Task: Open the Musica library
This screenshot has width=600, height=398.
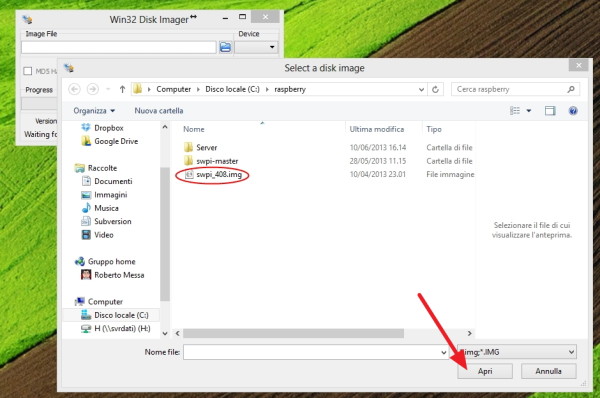Action: click(x=106, y=208)
